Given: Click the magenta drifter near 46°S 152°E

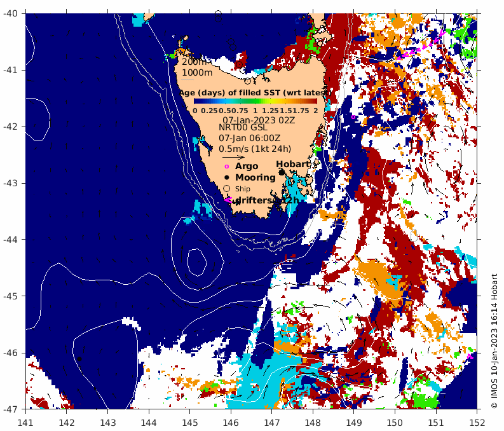Looking at the screenshot, I should pos(470,356).
